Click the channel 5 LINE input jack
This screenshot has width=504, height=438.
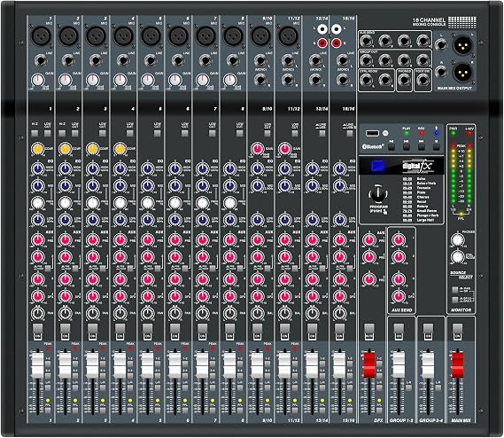[x=151, y=60]
